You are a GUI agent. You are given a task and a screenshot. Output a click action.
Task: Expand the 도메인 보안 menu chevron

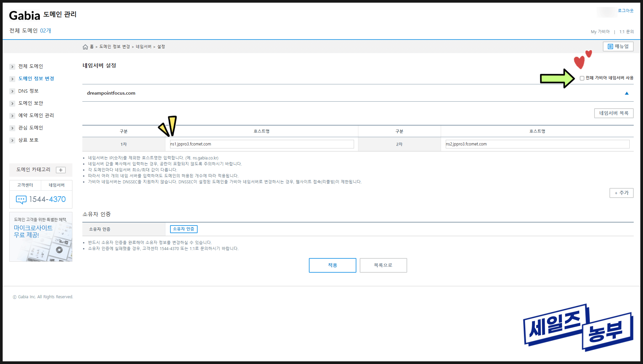[x=12, y=104]
